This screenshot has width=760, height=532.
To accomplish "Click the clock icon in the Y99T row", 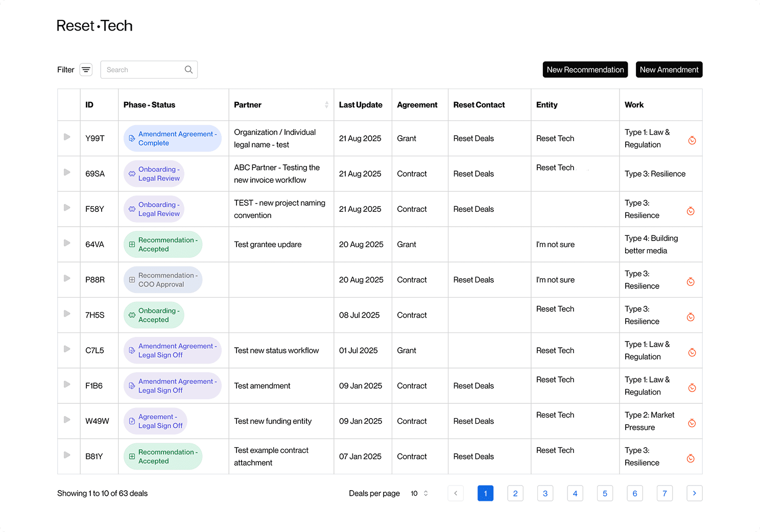I will [x=692, y=140].
